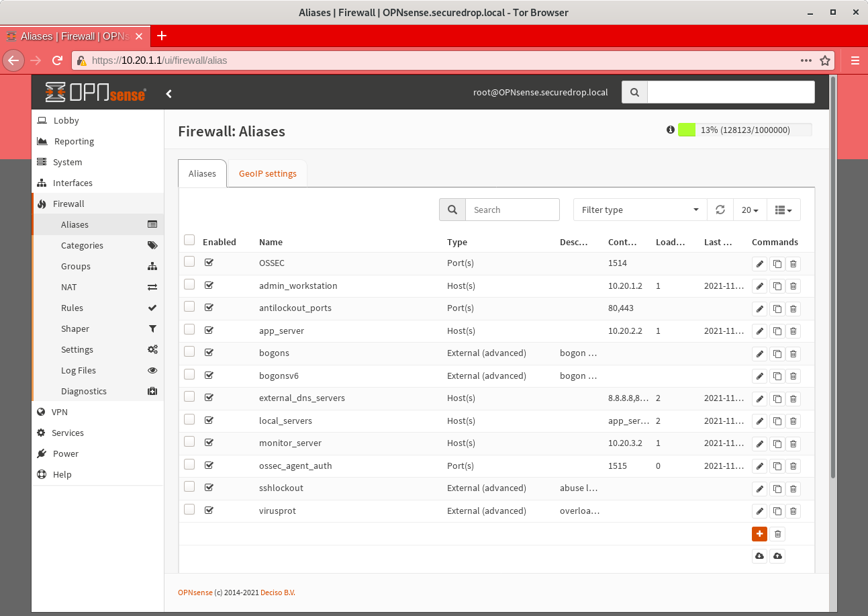Viewport: 868px width, 616px height.
Task: Refresh the aliases list
Action: click(x=720, y=210)
